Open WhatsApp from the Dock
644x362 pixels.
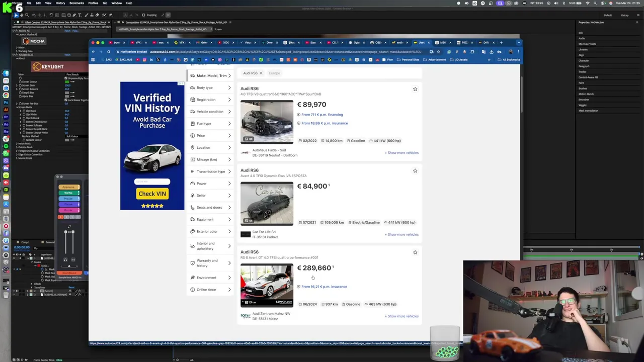(x=6, y=152)
